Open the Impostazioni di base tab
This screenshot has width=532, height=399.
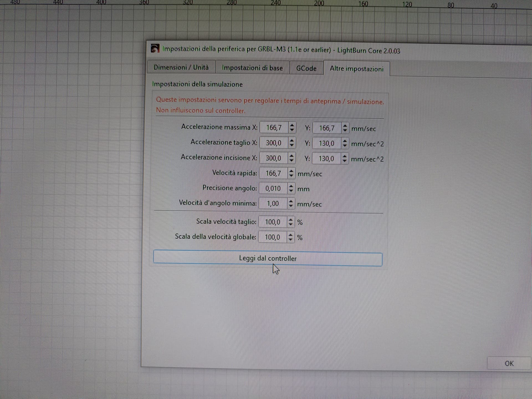252,68
